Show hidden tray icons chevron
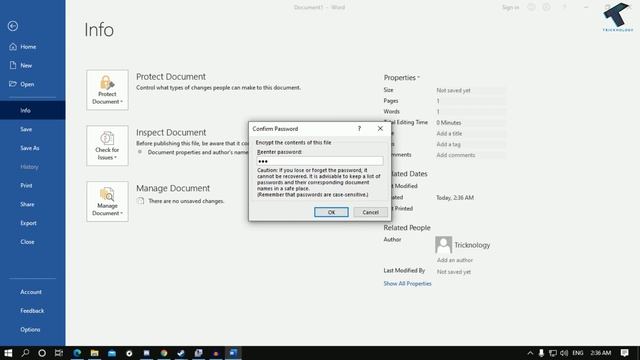The image size is (640, 360). click(x=530, y=353)
